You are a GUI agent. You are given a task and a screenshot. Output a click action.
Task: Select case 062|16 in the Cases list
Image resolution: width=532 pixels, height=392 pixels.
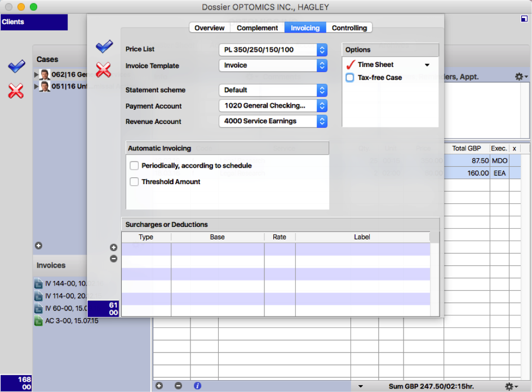(62, 74)
